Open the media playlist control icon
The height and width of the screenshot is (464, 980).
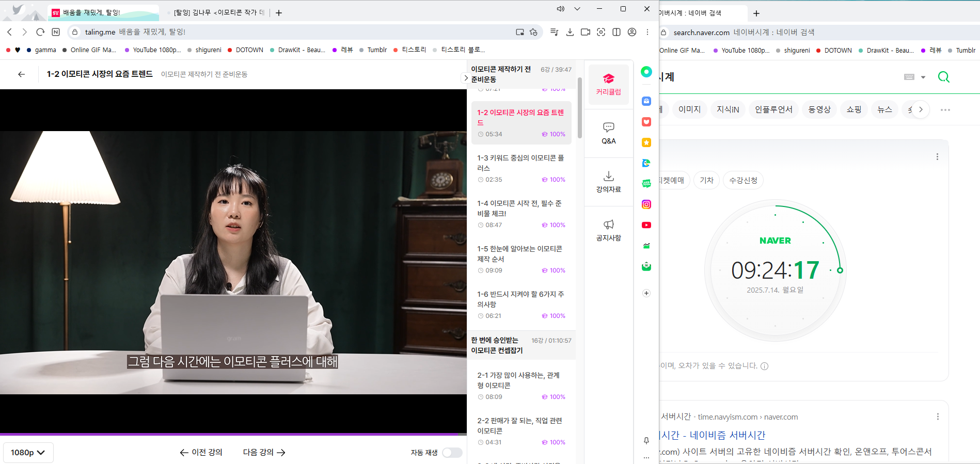[554, 32]
